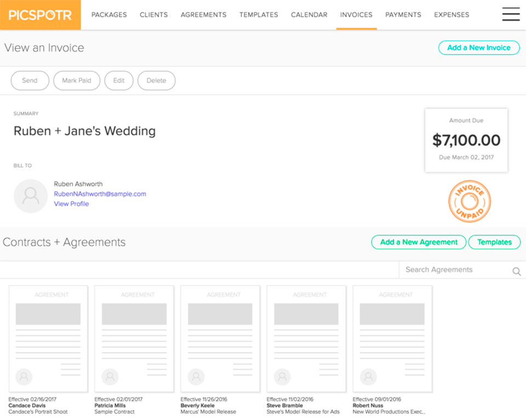The height and width of the screenshot is (420, 526).
Task: Focus the Search Agreements input field
Action: click(455, 270)
